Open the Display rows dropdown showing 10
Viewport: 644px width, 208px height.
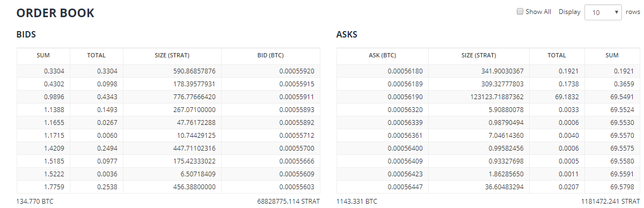603,12
